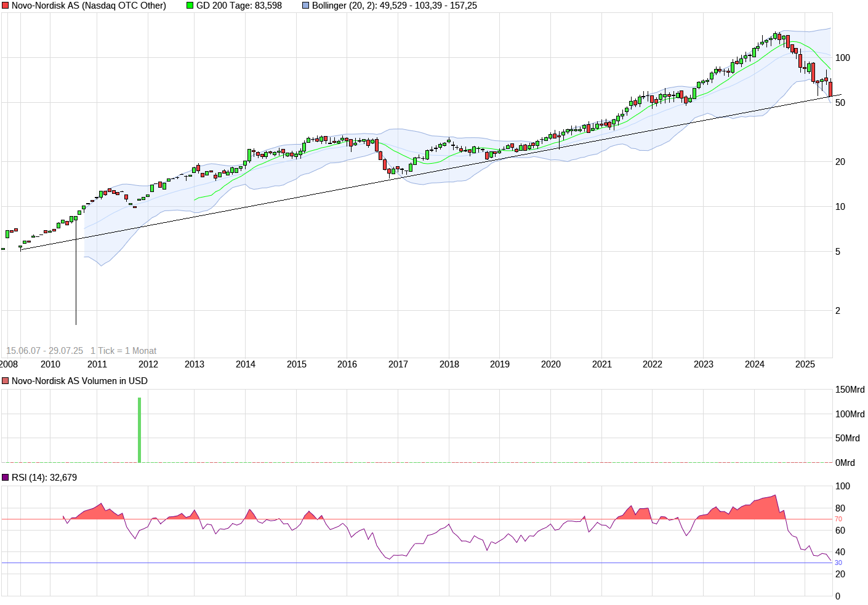Click the 100Mrd volume axis label
Image resolution: width=868 pixels, height=605 pixels.
[x=850, y=414]
